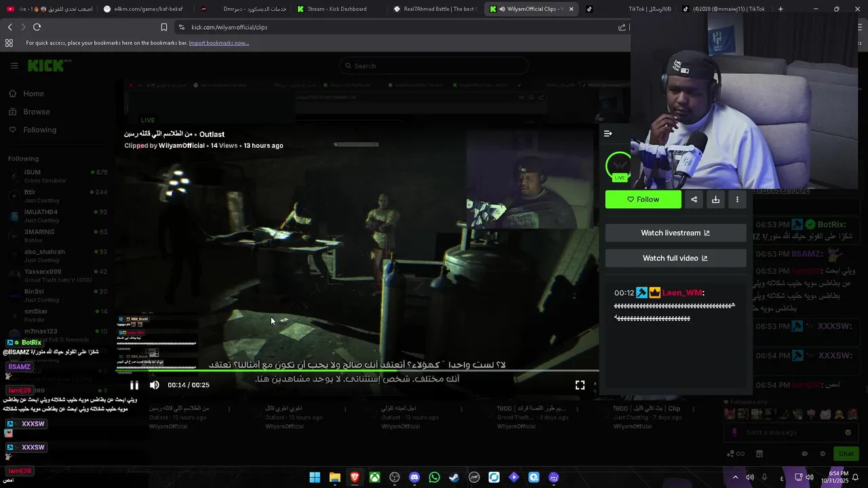Screen dimensions: 868x488
Task: Click the KICK logo
Action: [46, 66]
